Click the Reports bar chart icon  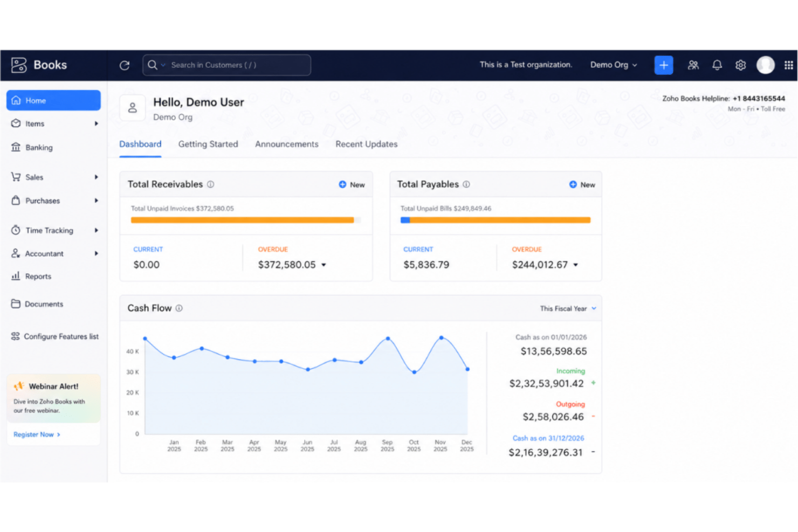point(16,276)
